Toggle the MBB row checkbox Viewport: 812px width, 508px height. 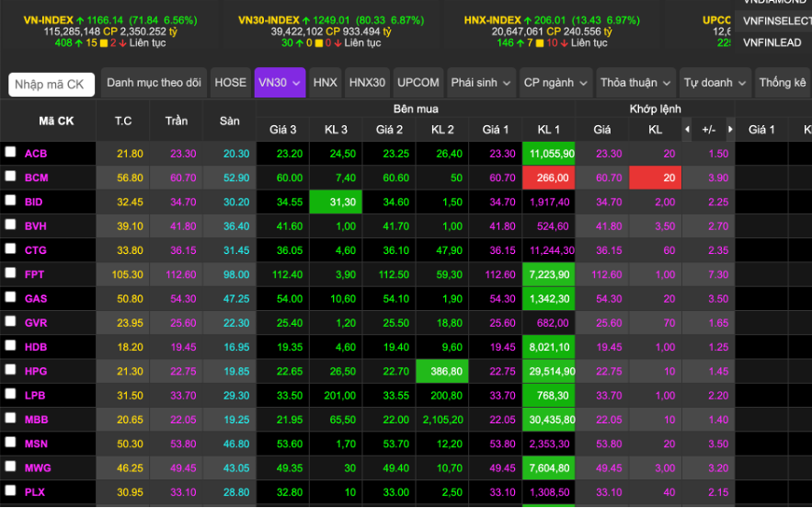pyautogui.click(x=10, y=418)
